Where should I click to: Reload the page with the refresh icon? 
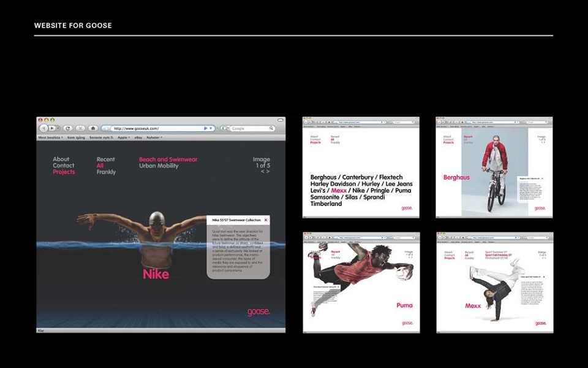click(67, 128)
